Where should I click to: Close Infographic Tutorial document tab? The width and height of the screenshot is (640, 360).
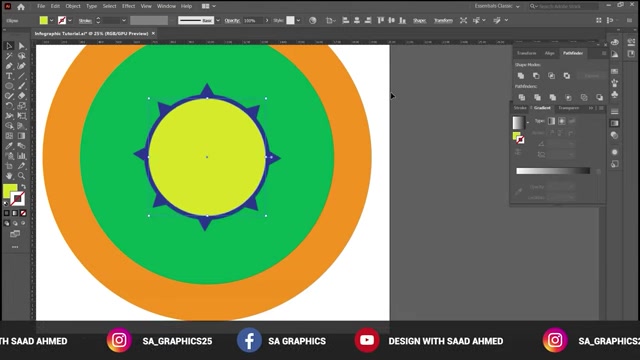pos(153,33)
